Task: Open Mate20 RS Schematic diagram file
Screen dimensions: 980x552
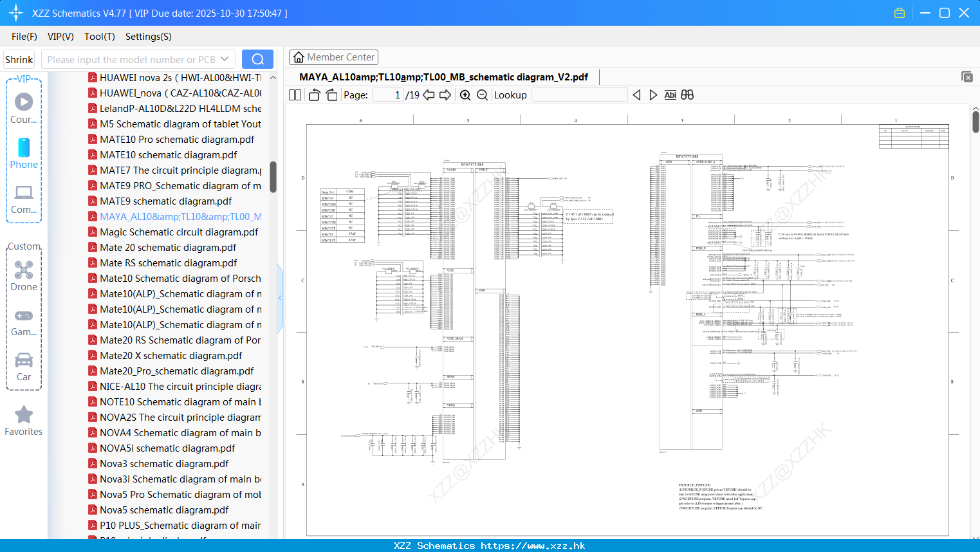Action: [174, 340]
